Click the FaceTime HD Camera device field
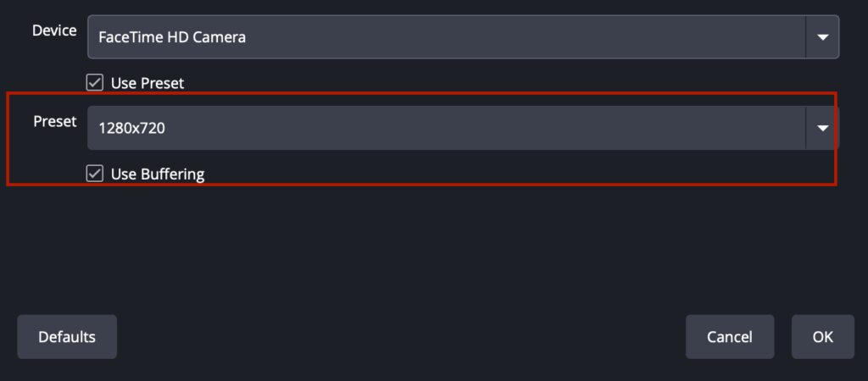Screen dimensions: 868x381 pos(446,37)
